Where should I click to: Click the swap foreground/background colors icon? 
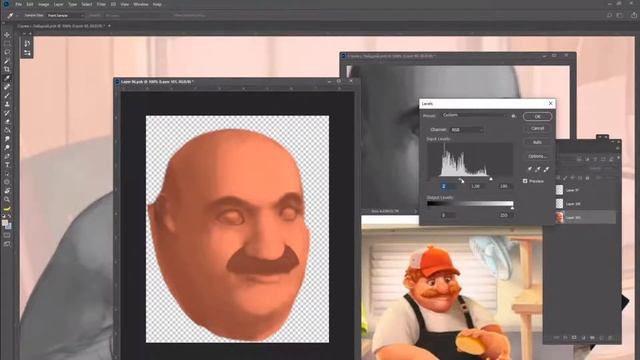tap(9, 216)
